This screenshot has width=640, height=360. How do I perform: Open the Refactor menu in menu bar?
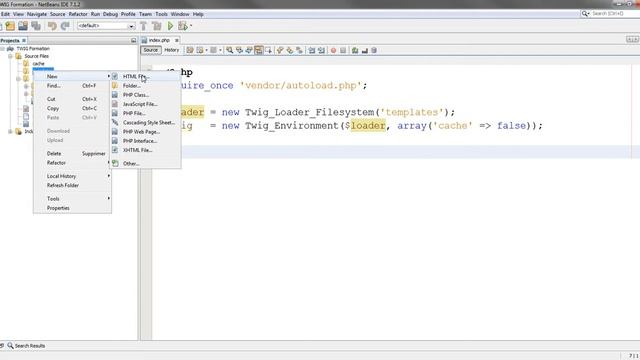pos(78,14)
